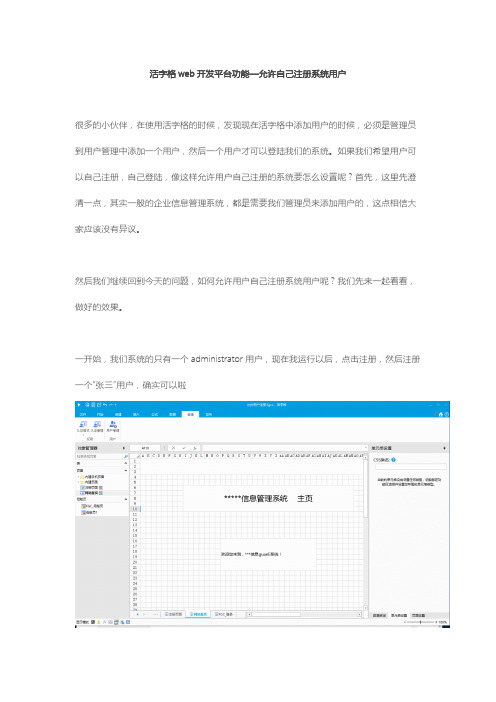The image size is (496, 702).
Task: Switch to the 公式 ribbon tab
Action: tap(154, 415)
